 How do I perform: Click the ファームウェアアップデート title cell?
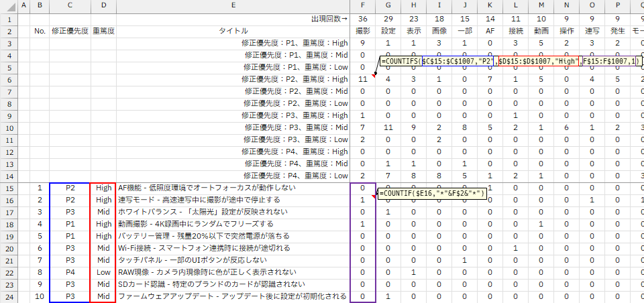[x=233, y=296]
